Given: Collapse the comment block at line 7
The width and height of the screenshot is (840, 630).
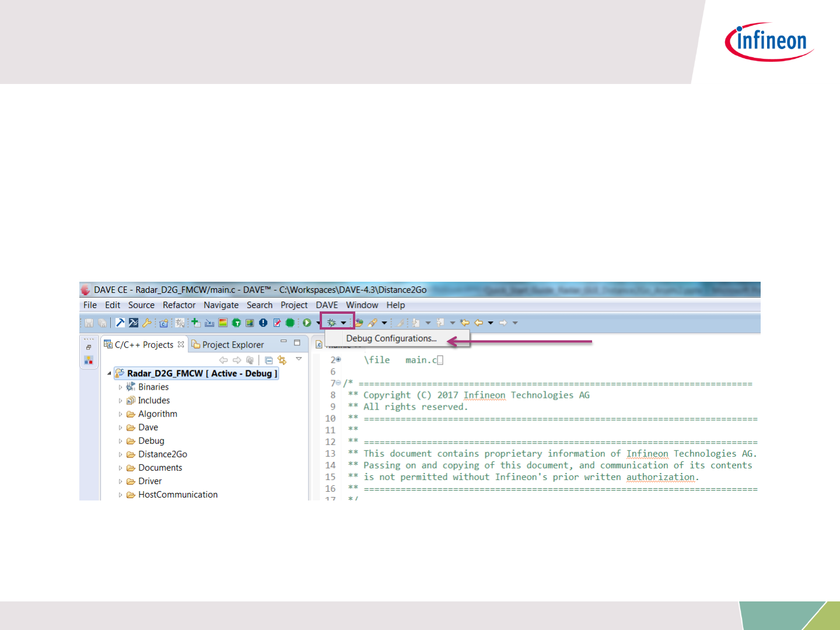Looking at the screenshot, I should 338,383.
